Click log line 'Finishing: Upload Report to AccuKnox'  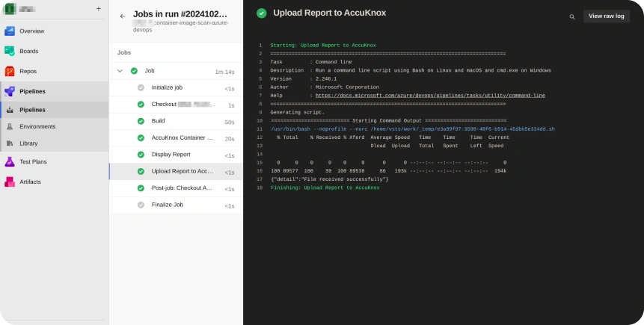click(325, 188)
